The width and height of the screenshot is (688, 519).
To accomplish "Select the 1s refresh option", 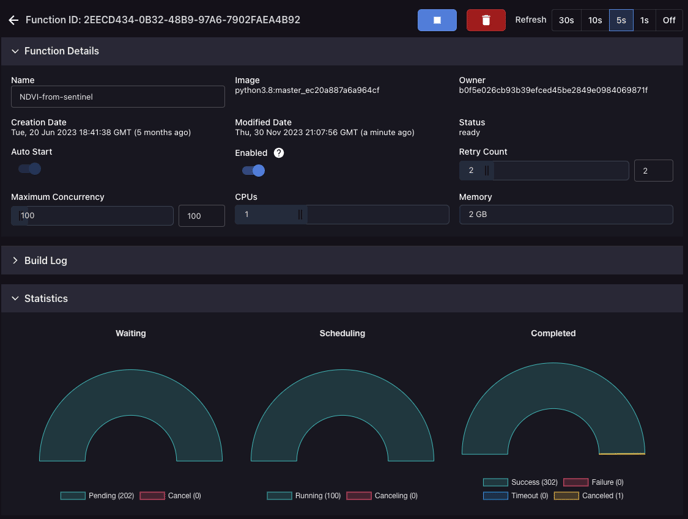I will (644, 20).
